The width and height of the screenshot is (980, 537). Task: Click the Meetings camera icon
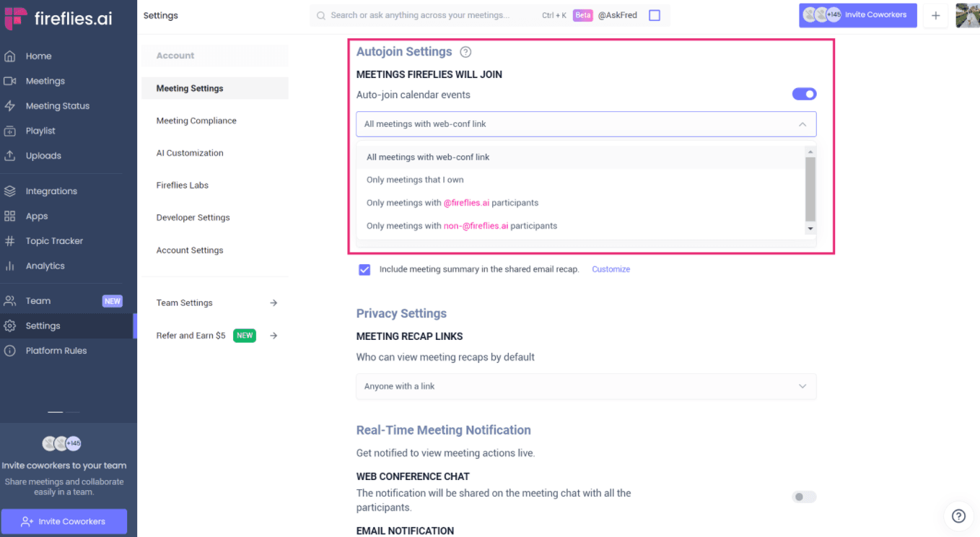tap(10, 81)
